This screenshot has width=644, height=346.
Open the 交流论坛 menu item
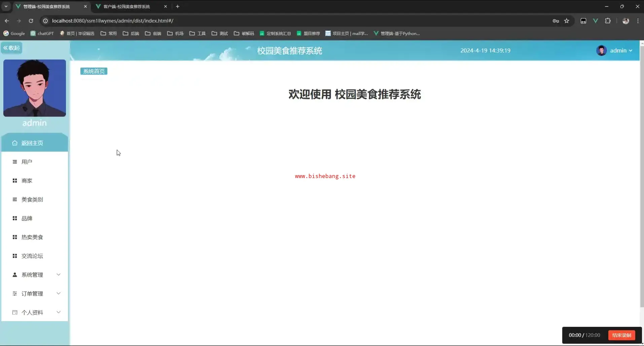pyautogui.click(x=35, y=256)
